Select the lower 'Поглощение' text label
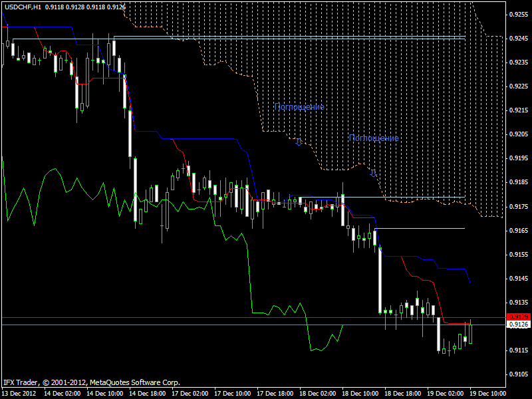 click(374, 138)
